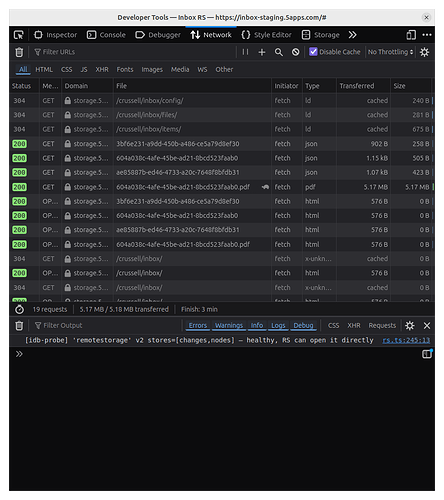Toggle the multi-line editor mode icon
Viewport: 444px width, 500px height.
coord(427,354)
